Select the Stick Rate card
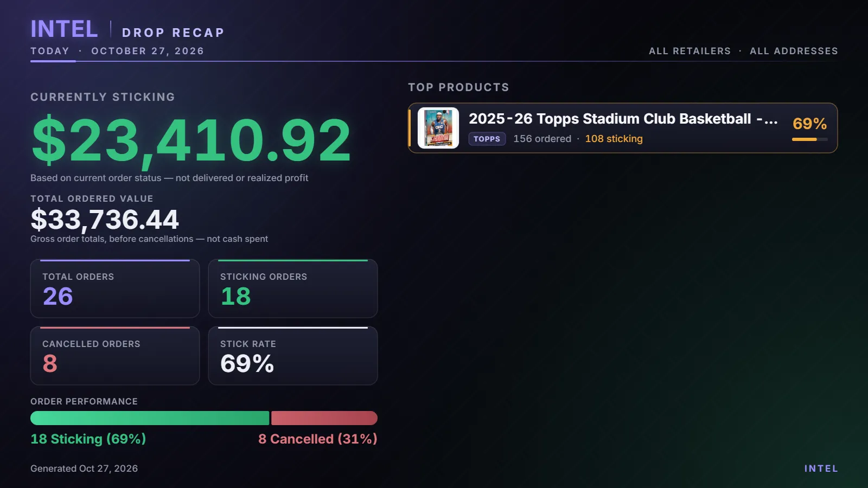 tap(293, 356)
